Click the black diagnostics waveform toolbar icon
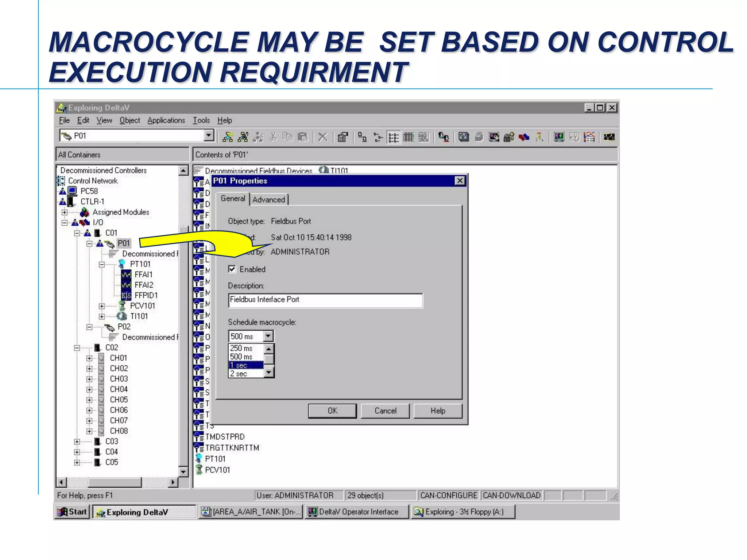This screenshot has height=560, width=747. (609, 137)
